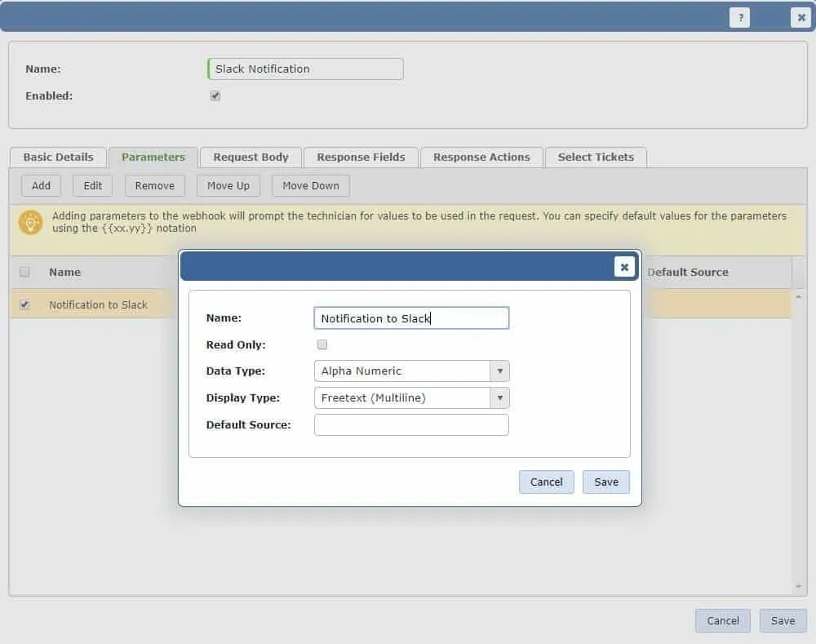
Task: Switch to the Response Actions tab
Action: point(481,158)
